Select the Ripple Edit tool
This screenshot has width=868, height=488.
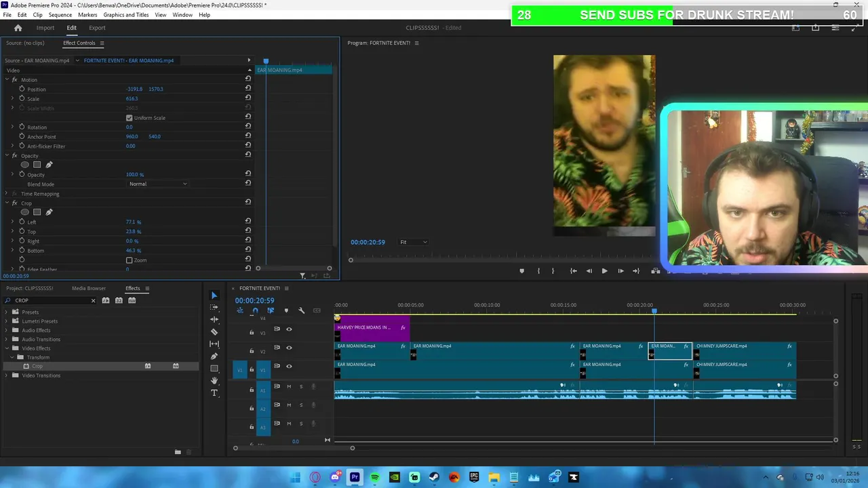click(x=214, y=319)
